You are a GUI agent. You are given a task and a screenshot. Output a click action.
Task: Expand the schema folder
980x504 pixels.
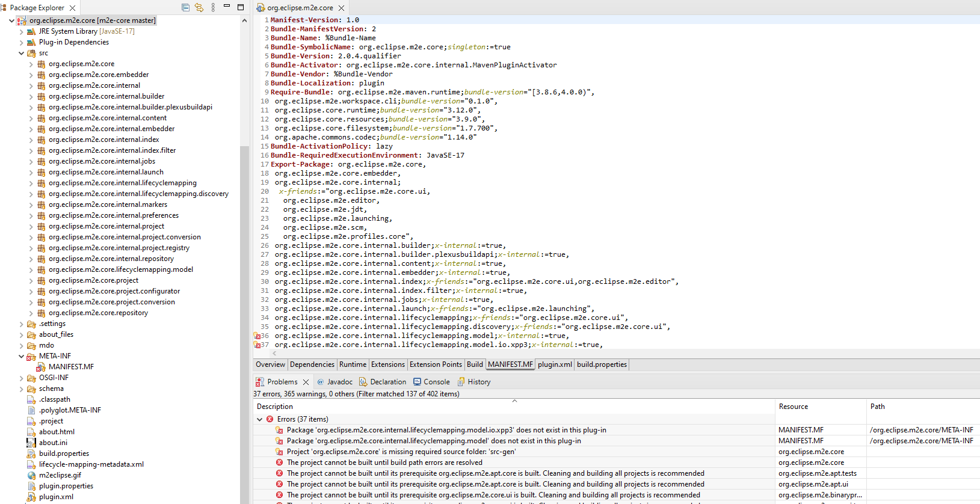click(22, 389)
